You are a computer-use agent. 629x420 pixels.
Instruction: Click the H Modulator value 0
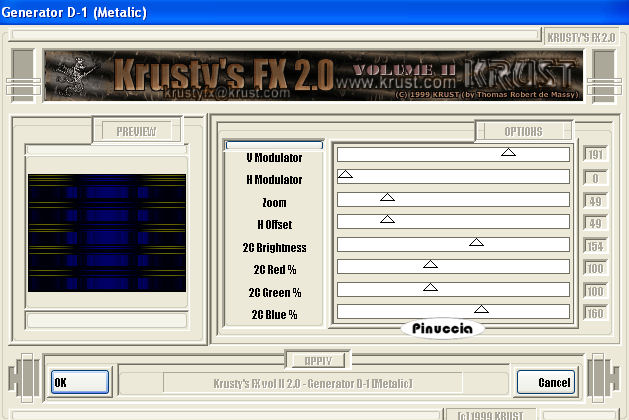(595, 178)
